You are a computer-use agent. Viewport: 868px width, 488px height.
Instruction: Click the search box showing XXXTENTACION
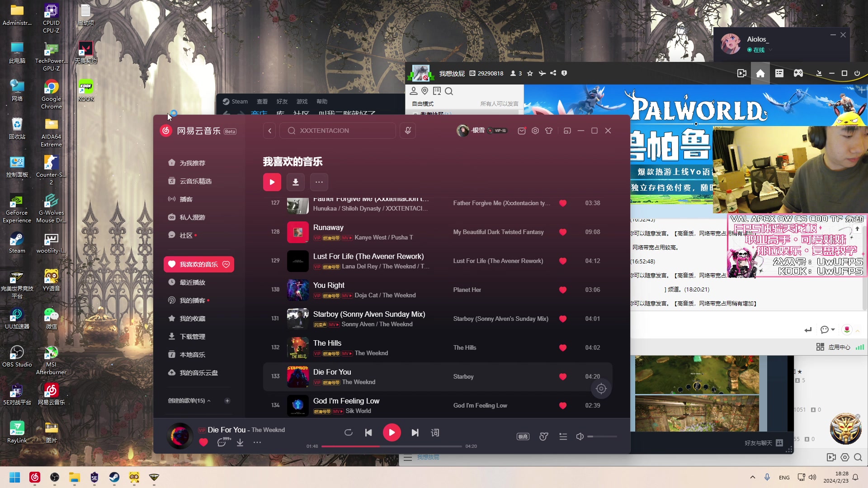click(x=338, y=131)
